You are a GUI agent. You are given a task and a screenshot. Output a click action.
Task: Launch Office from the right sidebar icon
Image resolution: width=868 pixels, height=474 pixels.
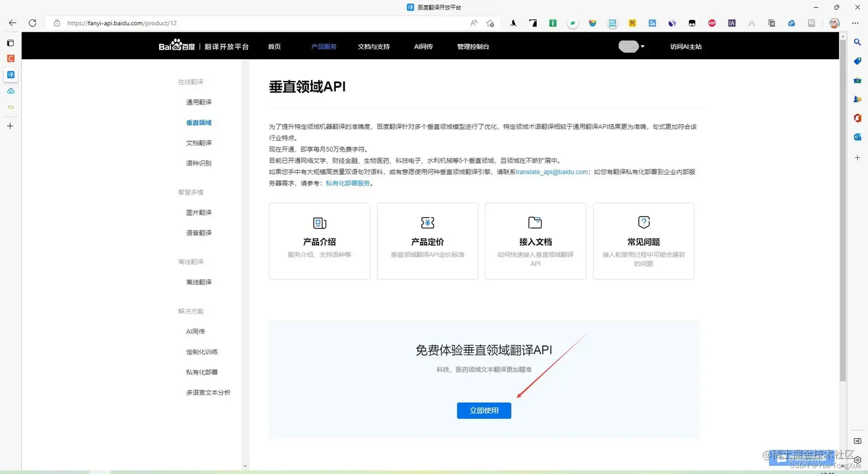coord(857,118)
